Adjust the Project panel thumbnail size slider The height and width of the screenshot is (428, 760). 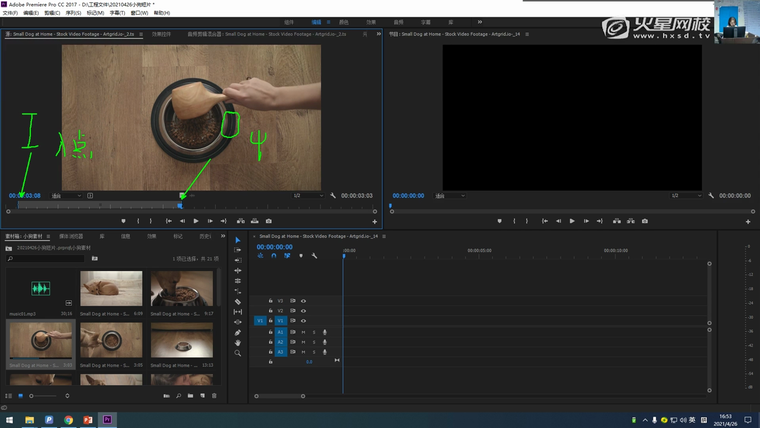[34, 396]
